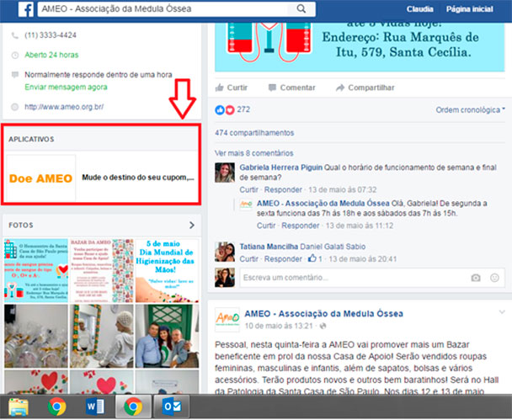Click the Aberto 24 horas text
This screenshot has height=420, width=512.
pyautogui.click(x=51, y=55)
